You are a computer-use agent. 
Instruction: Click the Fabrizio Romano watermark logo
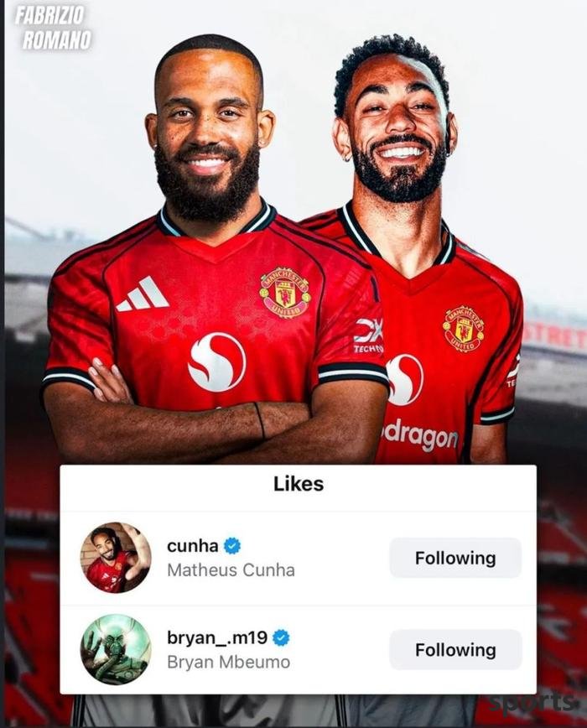click(x=53, y=28)
